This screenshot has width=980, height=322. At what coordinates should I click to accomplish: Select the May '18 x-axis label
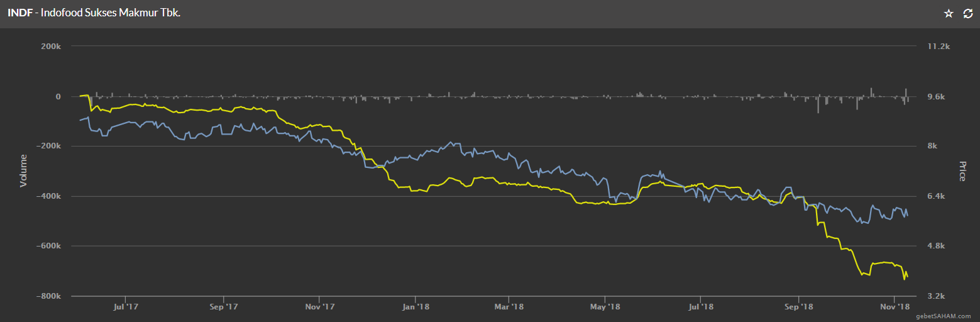click(x=605, y=307)
